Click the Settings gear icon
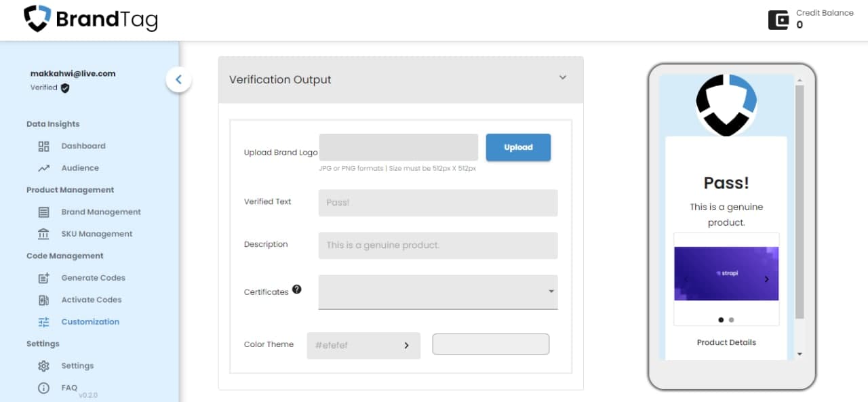The width and height of the screenshot is (868, 402). click(43, 366)
